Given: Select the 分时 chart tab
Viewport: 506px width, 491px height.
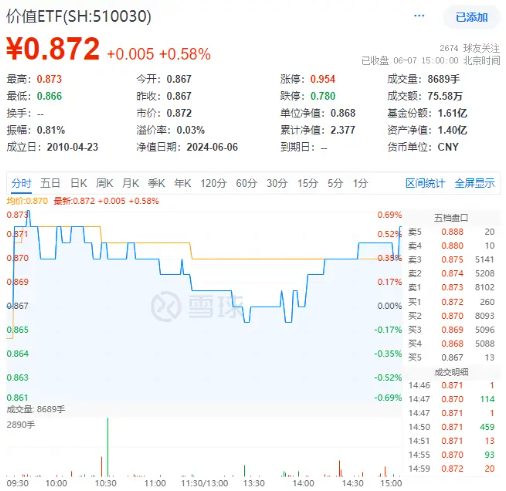Looking at the screenshot, I should 21,183.
